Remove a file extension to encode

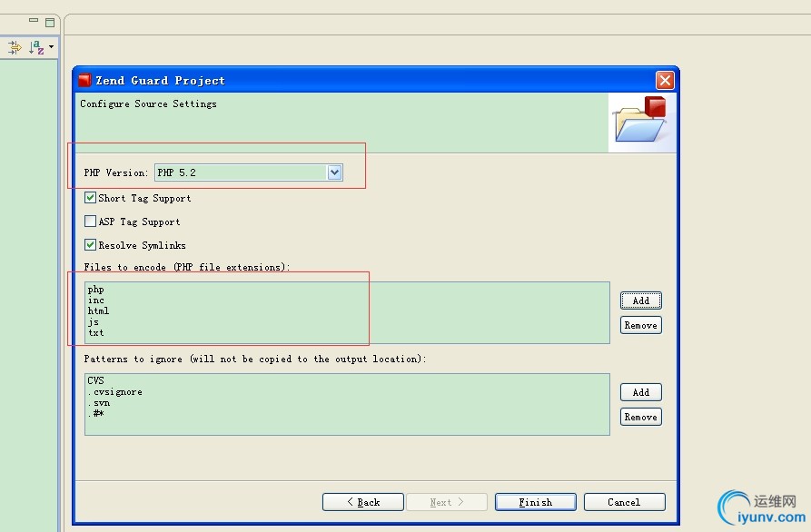pyautogui.click(x=641, y=325)
